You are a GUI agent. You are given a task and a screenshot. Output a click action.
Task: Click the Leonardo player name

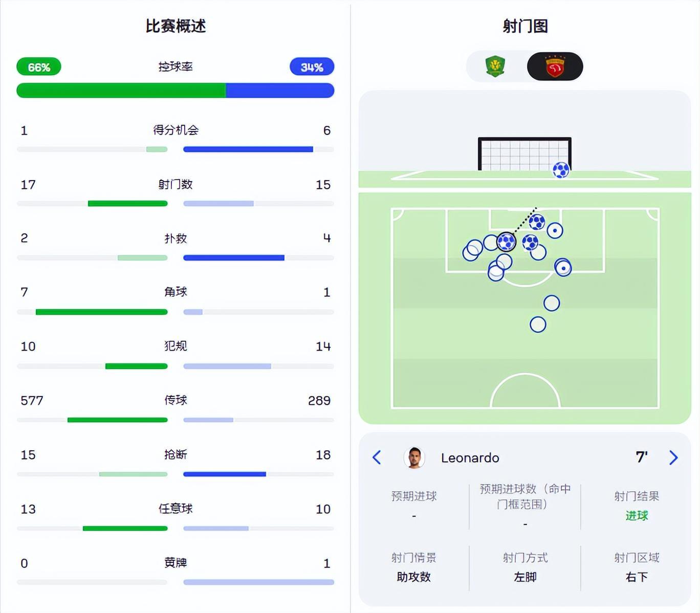[x=470, y=458]
